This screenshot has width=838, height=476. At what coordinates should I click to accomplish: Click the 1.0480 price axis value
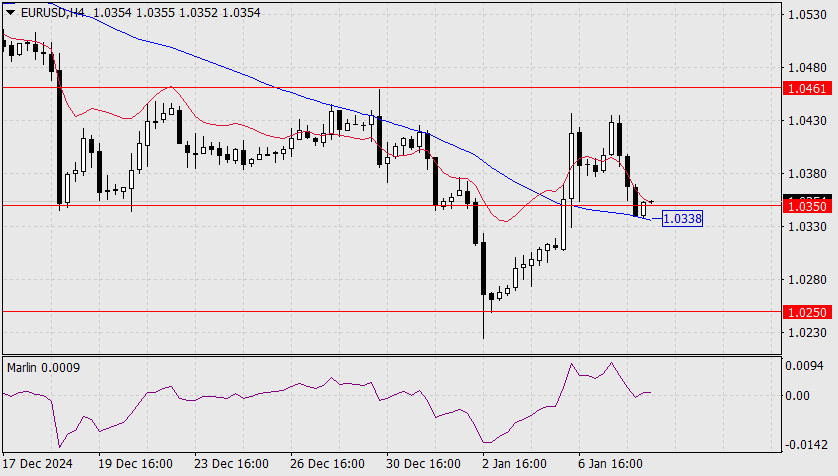(808, 68)
